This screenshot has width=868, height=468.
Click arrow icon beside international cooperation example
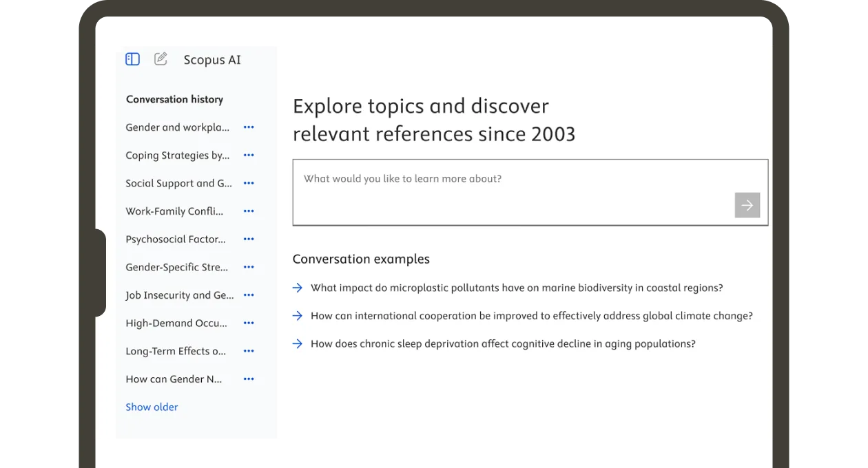(x=298, y=316)
